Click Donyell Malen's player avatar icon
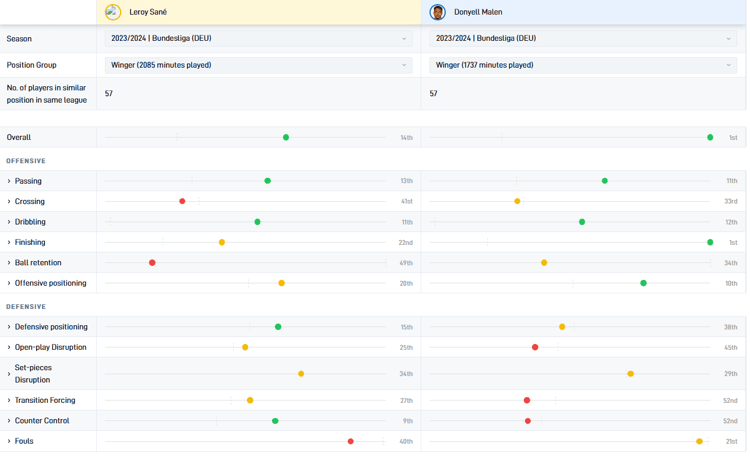The height and width of the screenshot is (467, 750). [437, 12]
